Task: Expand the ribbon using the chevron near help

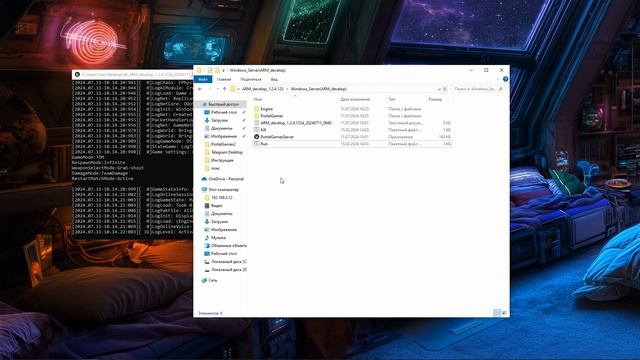Action: pos(498,79)
